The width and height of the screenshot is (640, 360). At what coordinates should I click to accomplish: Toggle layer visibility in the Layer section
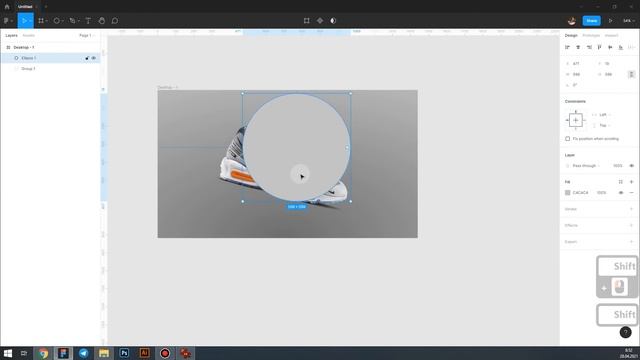(632, 166)
